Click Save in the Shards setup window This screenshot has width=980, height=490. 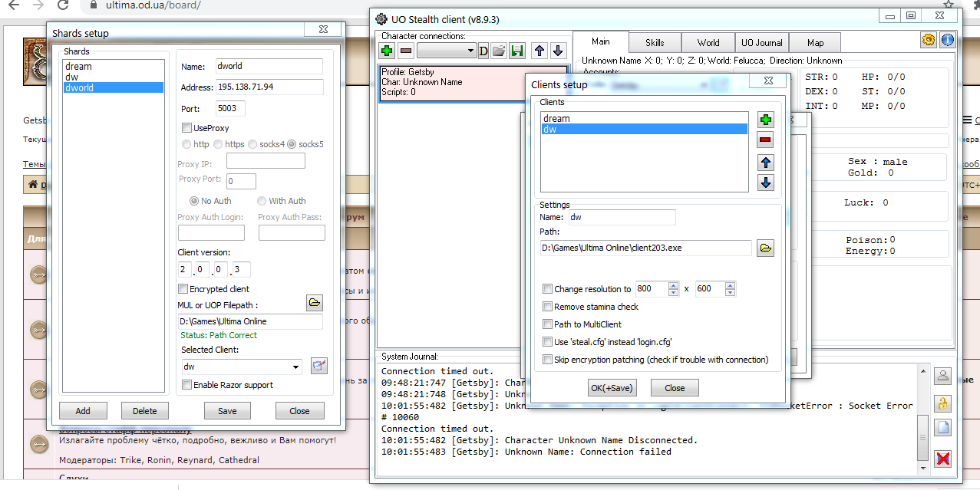[227, 411]
